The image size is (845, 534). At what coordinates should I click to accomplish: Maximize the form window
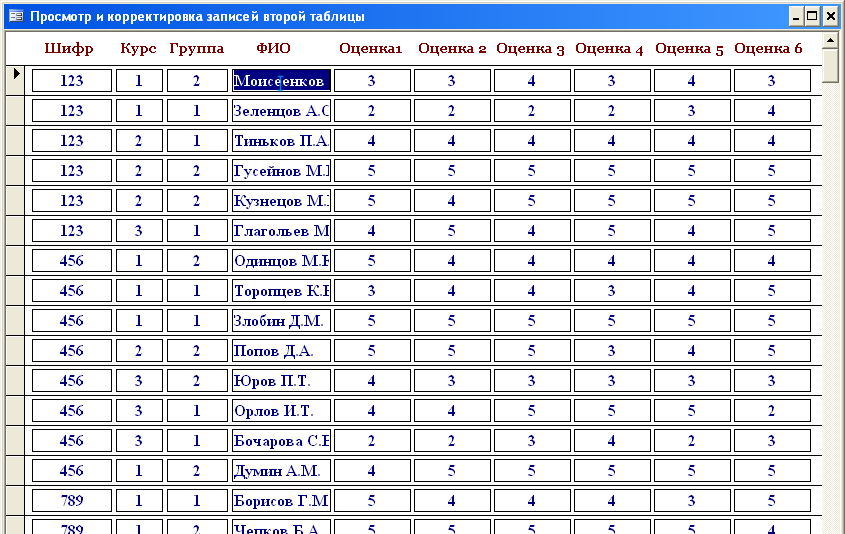coord(812,17)
